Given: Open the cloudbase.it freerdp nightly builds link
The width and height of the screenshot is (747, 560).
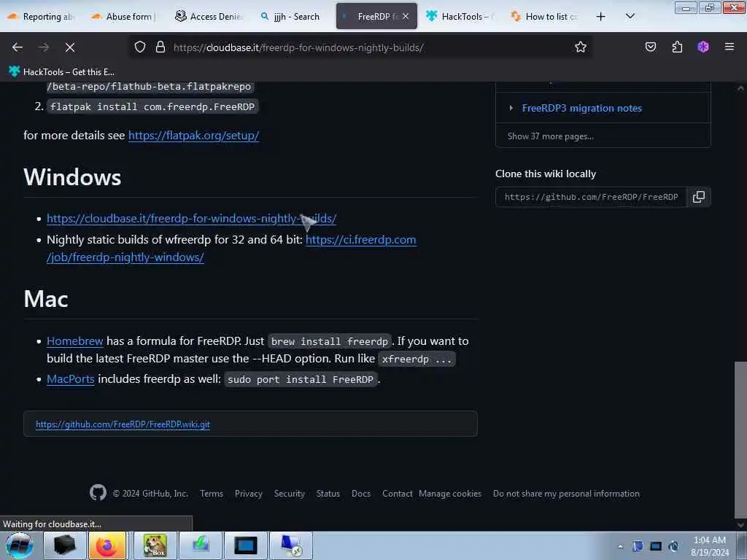Looking at the screenshot, I should (x=192, y=219).
